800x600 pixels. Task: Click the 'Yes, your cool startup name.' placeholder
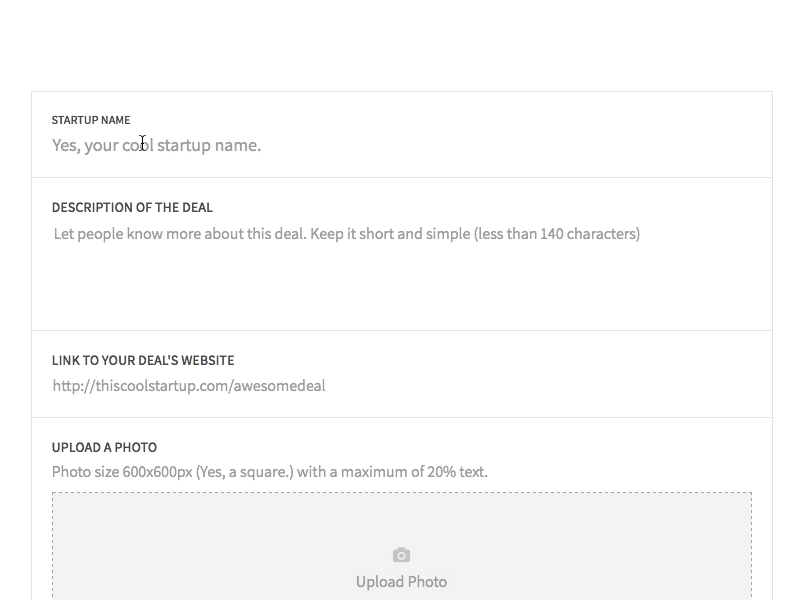tap(156, 146)
